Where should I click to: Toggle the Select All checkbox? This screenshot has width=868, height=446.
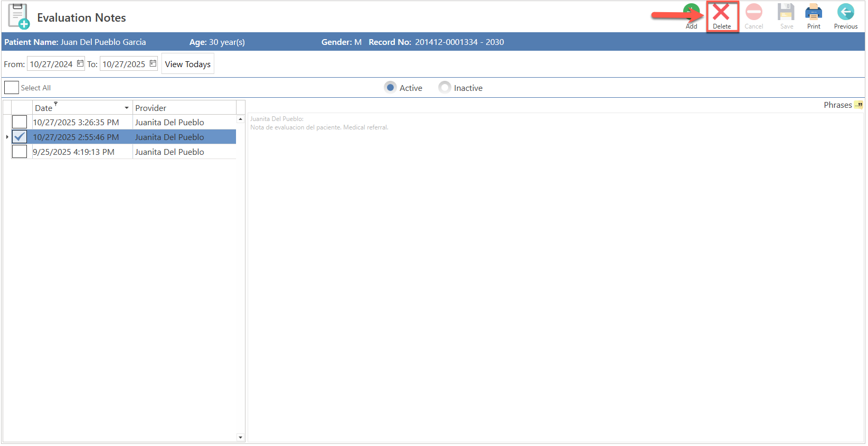[12, 88]
